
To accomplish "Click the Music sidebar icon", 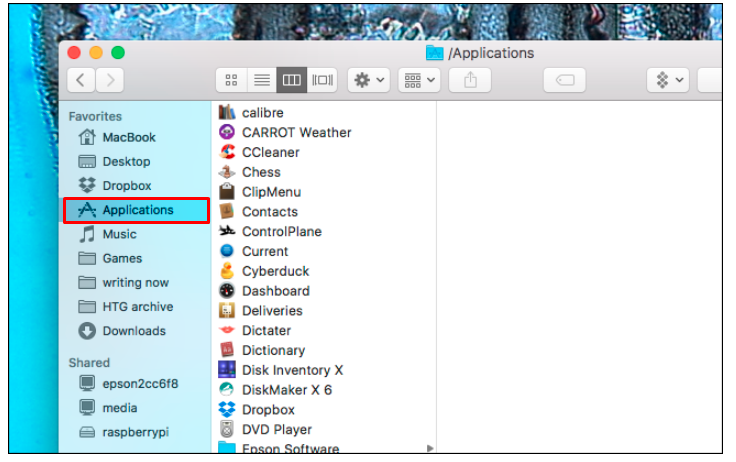I will [87, 234].
